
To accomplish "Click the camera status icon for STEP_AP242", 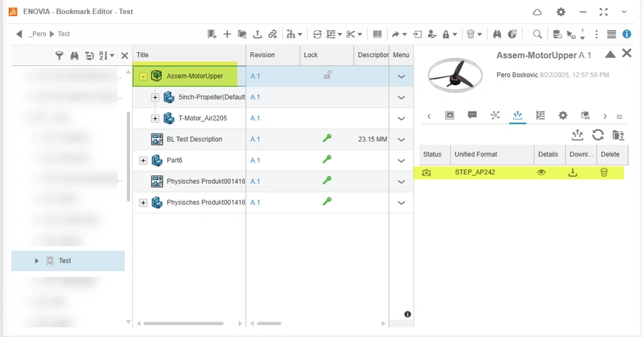I will (427, 173).
